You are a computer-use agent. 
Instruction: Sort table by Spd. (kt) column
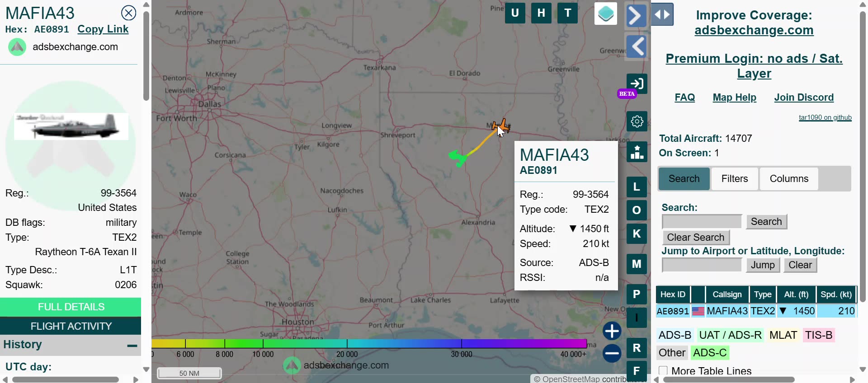click(836, 294)
